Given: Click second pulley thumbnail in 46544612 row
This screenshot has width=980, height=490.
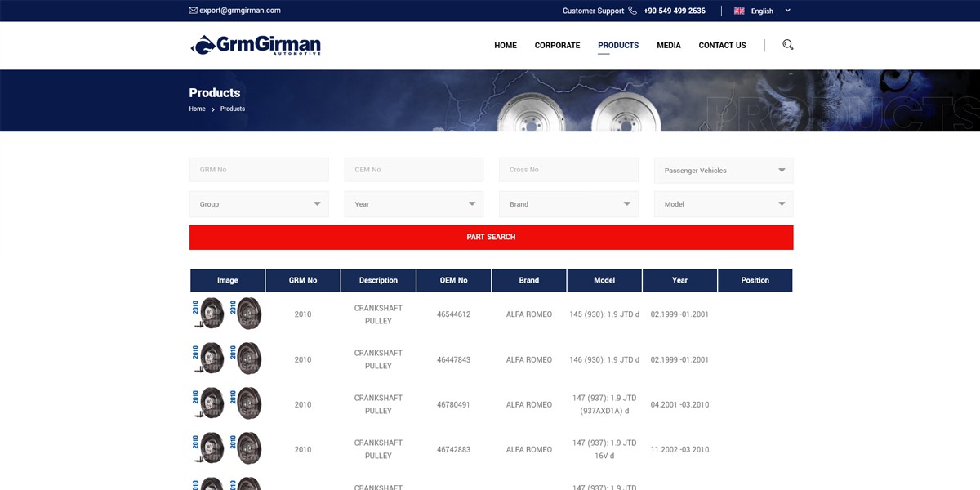Looking at the screenshot, I should coord(246,314).
